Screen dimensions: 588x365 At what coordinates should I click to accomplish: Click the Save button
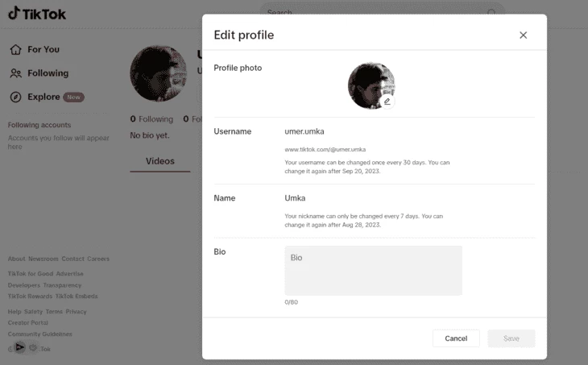(511, 338)
